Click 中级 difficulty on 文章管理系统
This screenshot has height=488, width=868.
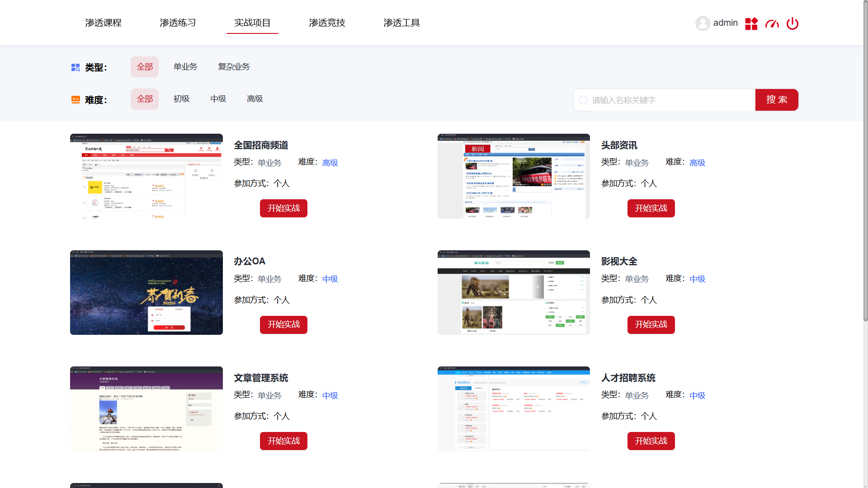click(x=330, y=395)
